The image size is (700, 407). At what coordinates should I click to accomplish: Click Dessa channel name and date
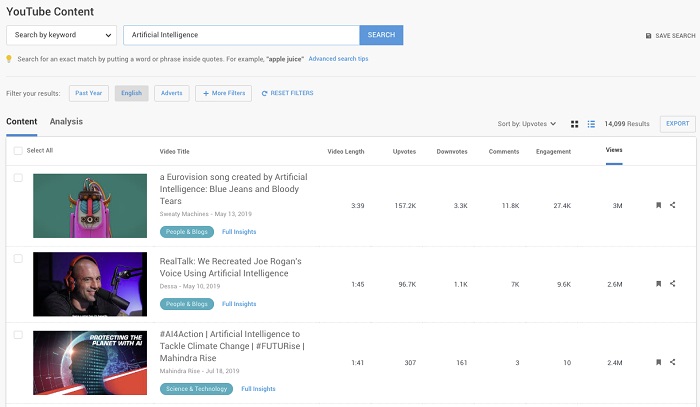click(190, 287)
